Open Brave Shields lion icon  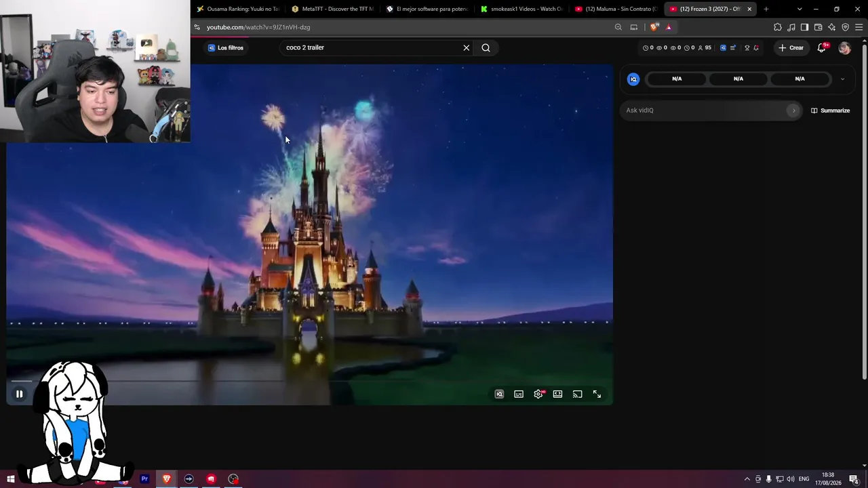point(654,27)
